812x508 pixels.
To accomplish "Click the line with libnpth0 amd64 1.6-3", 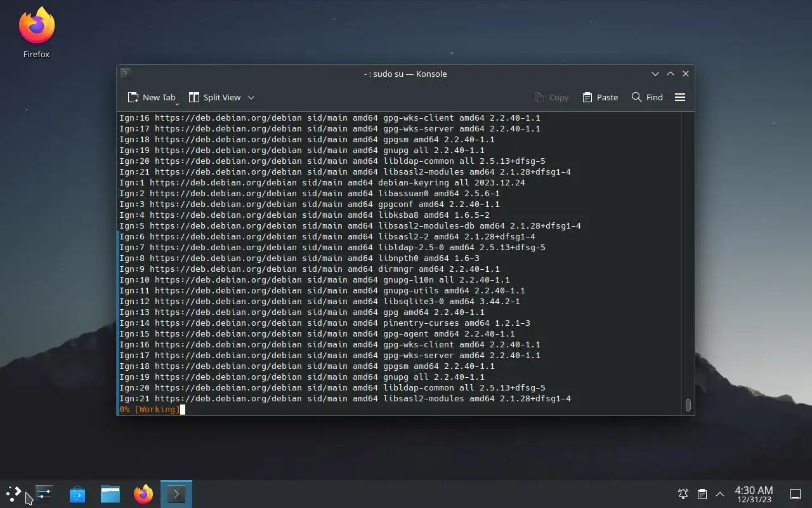I will click(x=299, y=258).
